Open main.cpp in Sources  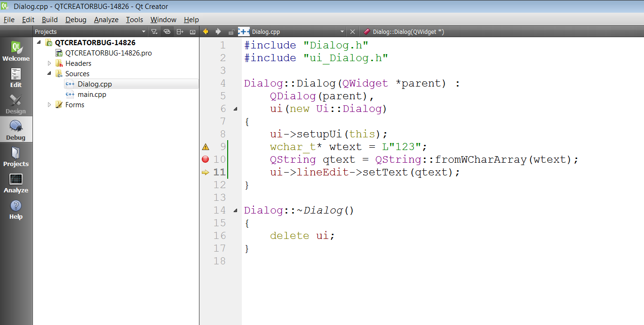tap(92, 95)
